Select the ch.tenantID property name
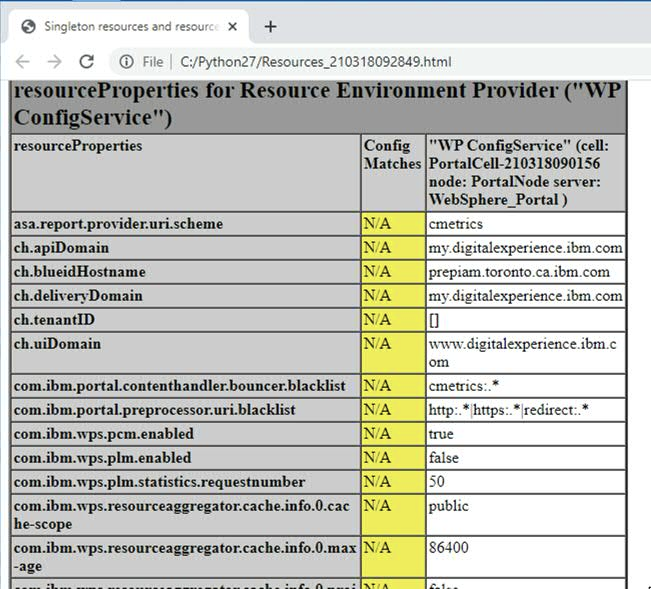This screenshot has width=651, height=589. click(54, 320)
